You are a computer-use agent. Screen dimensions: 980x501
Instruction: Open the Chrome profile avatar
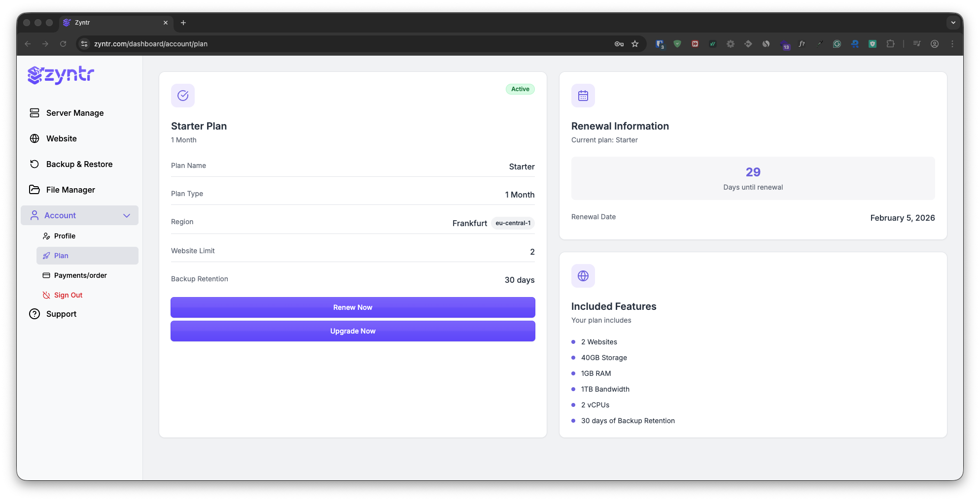(935, 44)
